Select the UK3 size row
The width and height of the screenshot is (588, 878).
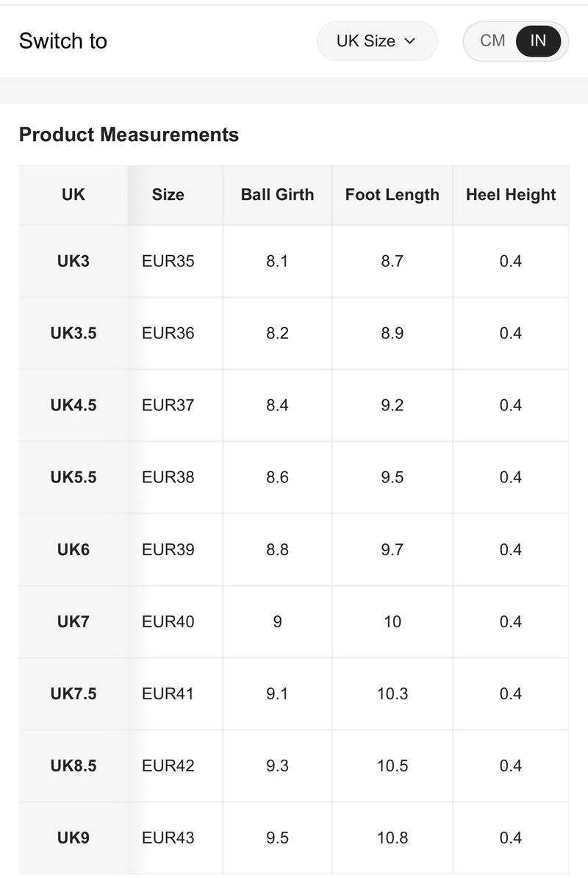(x=294, y=262)
